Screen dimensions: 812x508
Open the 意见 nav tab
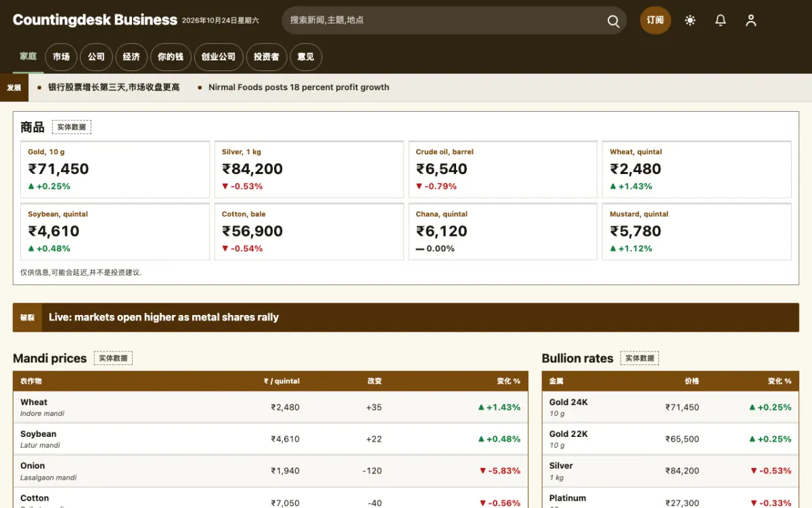coord(306,57)
